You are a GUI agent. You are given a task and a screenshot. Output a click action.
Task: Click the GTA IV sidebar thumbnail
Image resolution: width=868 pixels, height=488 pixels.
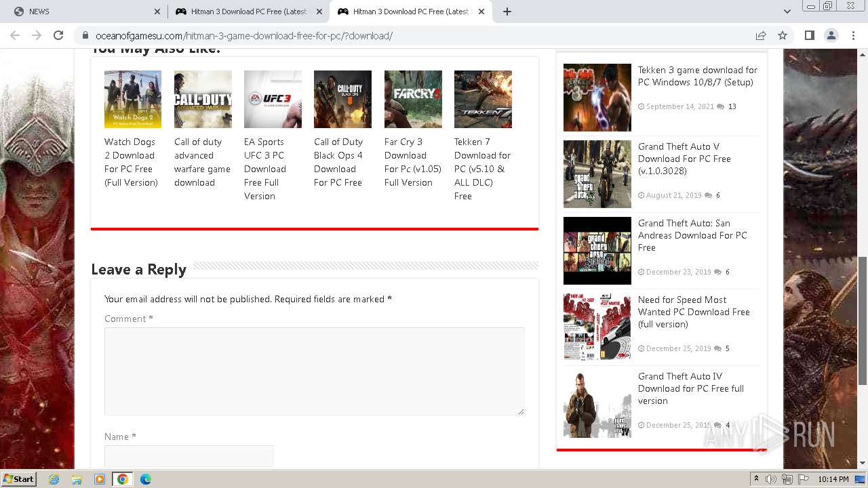597,404
